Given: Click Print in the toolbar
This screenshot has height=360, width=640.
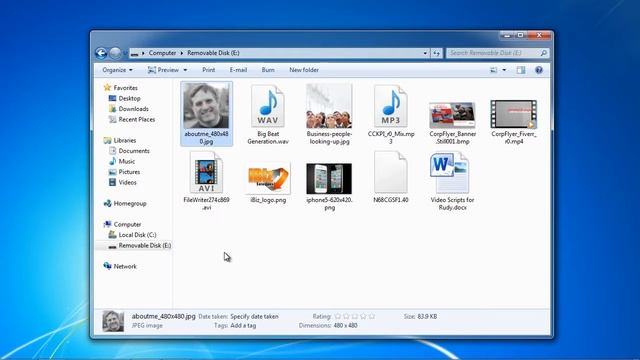Looking at the screenshot, I should point(209,70).
